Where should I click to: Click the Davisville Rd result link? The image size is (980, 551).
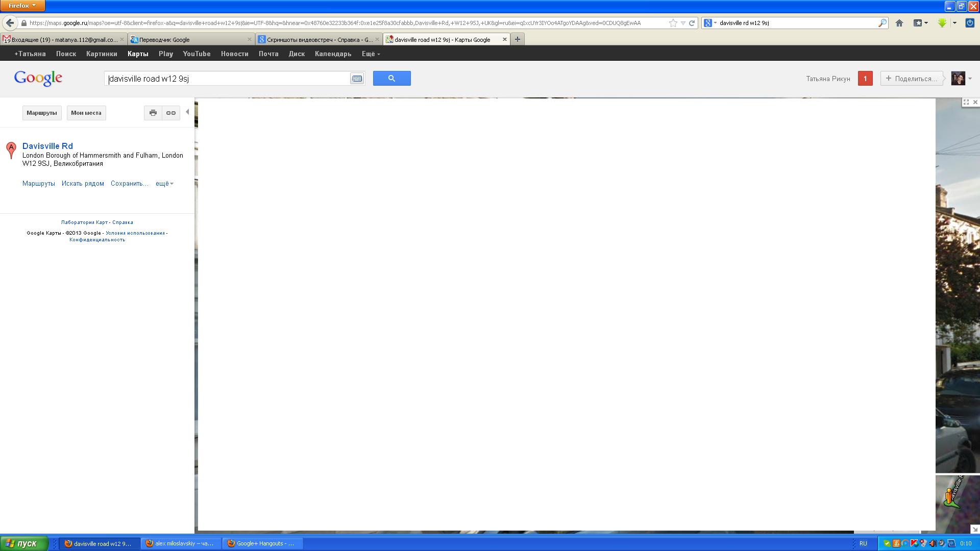click(x=47, y=146)
